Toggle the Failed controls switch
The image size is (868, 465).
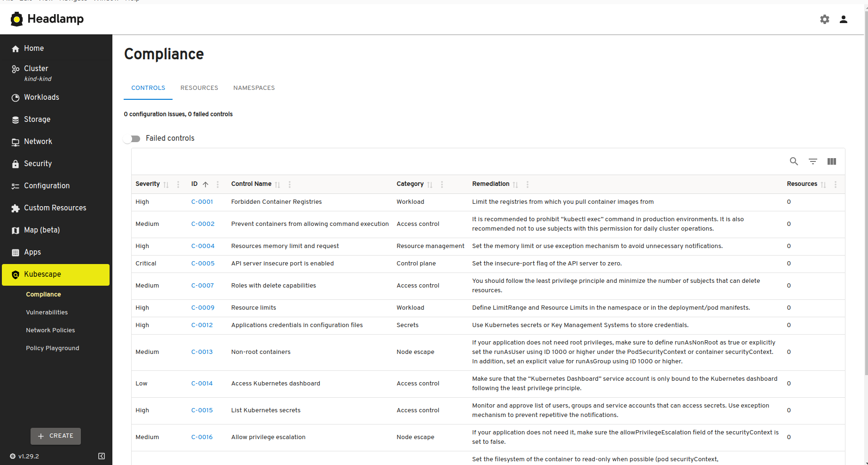coord(132,138)
